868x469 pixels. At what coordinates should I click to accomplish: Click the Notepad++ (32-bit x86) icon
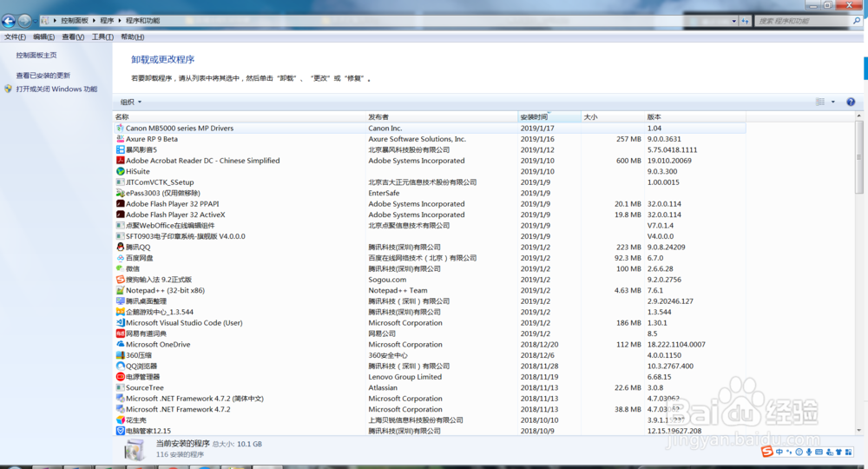(x=120, y=290)
